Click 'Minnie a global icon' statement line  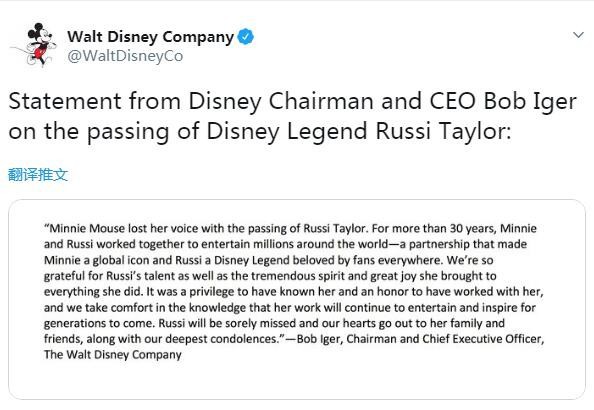[269, 260]
